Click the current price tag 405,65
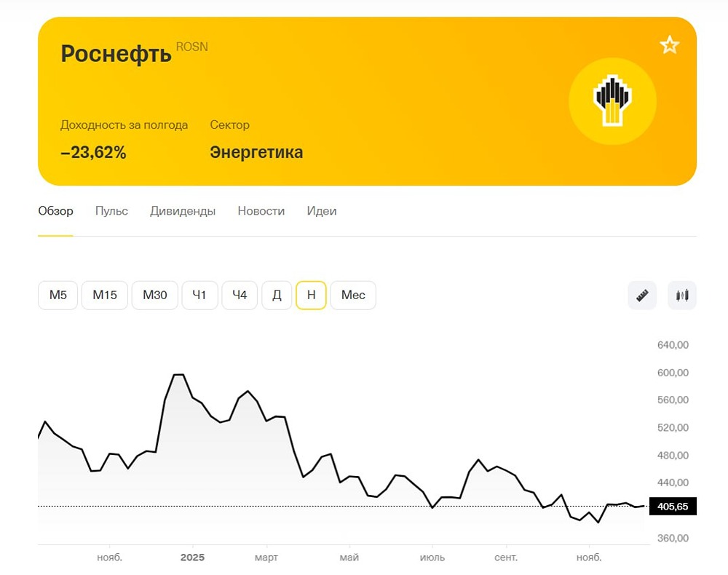 pyautogui.click(x=672, y=507)
